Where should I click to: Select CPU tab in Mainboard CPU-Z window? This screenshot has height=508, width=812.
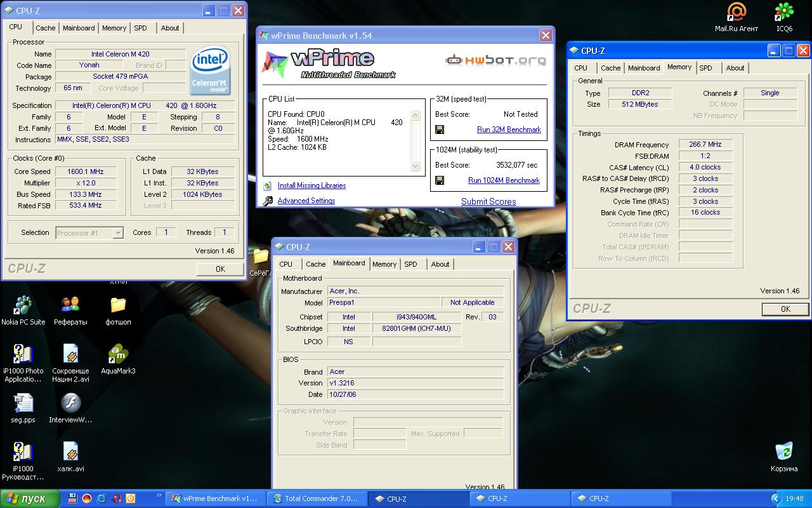(286, 264)
